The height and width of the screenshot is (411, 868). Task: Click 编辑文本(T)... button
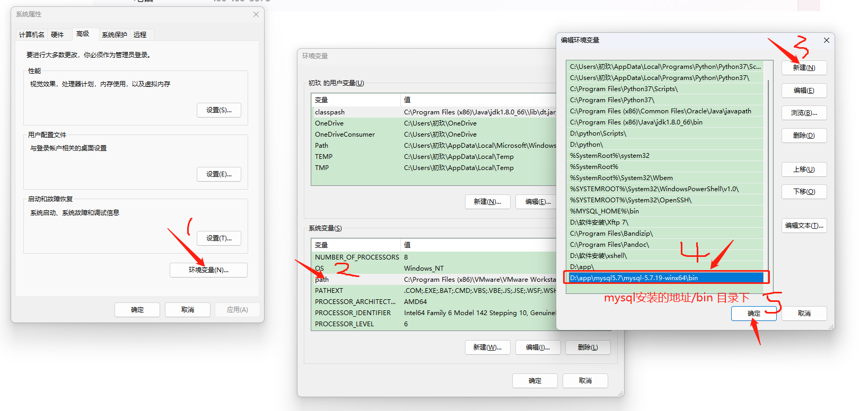click(x=804, y=226)
